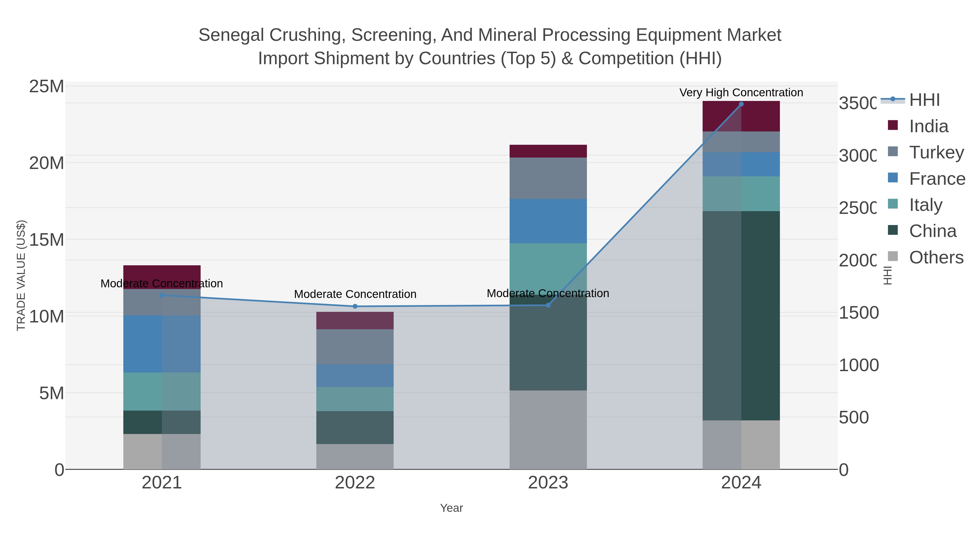Click the 500 HHI axis tick label
Viewport: 980px width, 551px height.
(854, 417)
